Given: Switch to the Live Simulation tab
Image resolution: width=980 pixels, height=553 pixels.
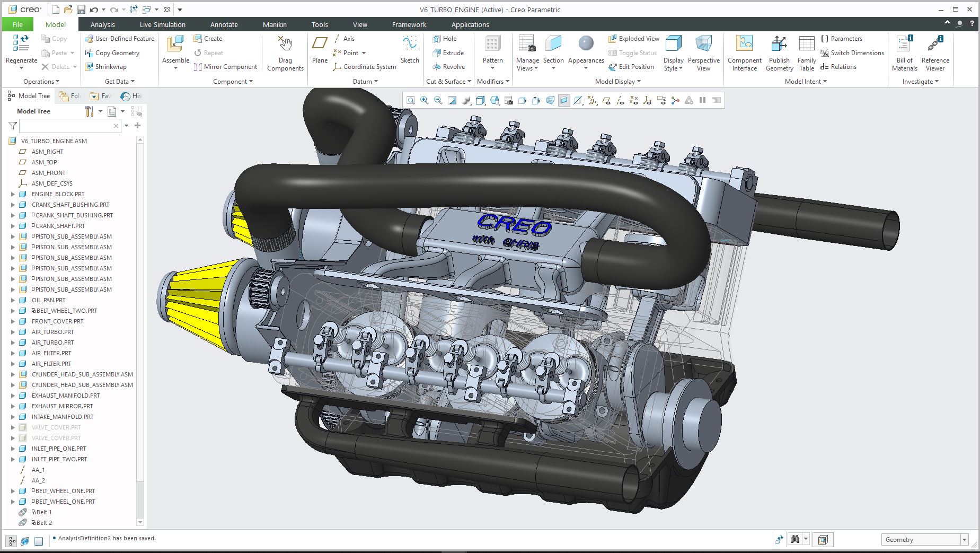Looking at the screenshot, I should point(162,24).
